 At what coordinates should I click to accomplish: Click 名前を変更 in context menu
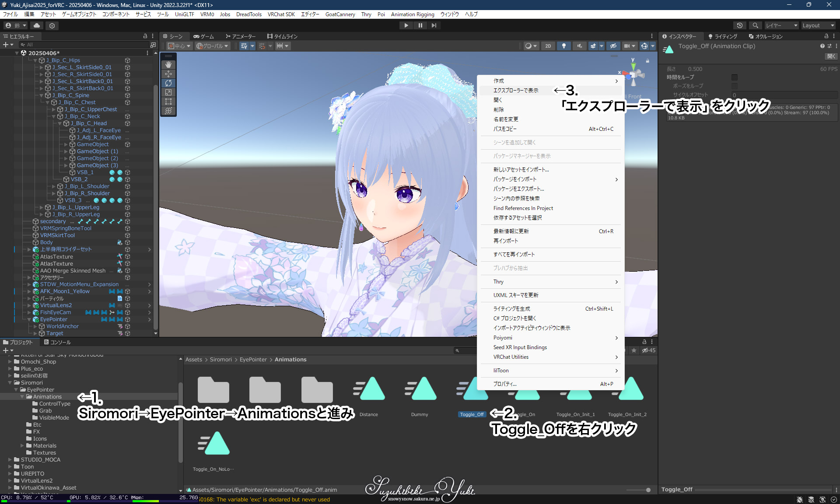coord(550,119)
